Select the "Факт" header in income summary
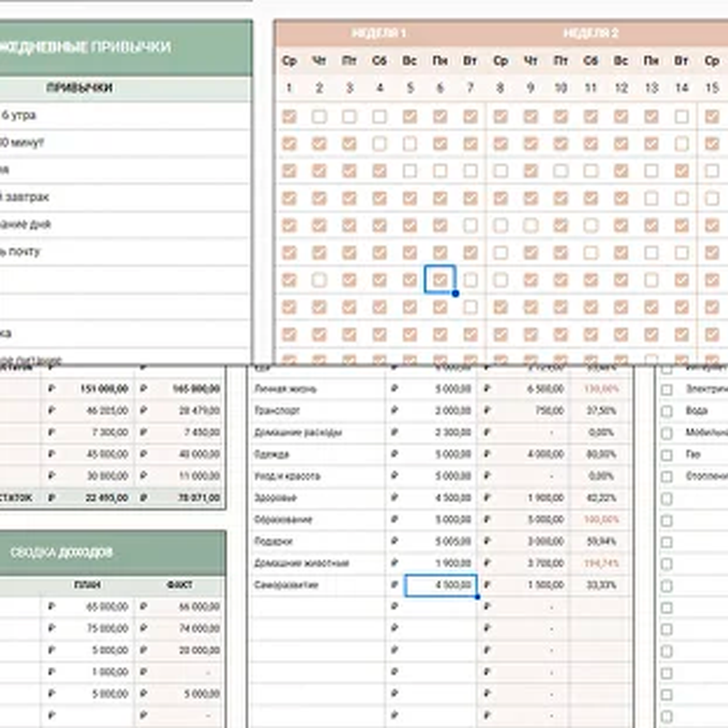The width and height of the screenshot is (728, 728). [x=179, y=585]
